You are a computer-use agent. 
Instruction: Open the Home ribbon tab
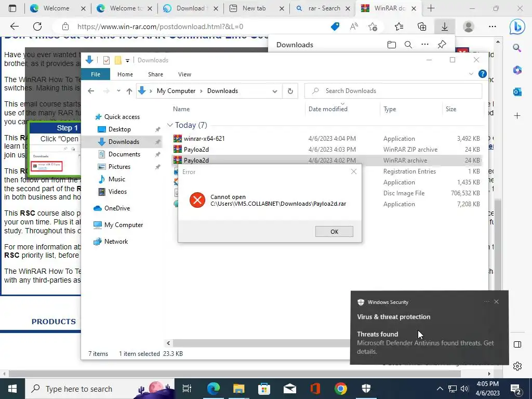(x=125, y=74)
